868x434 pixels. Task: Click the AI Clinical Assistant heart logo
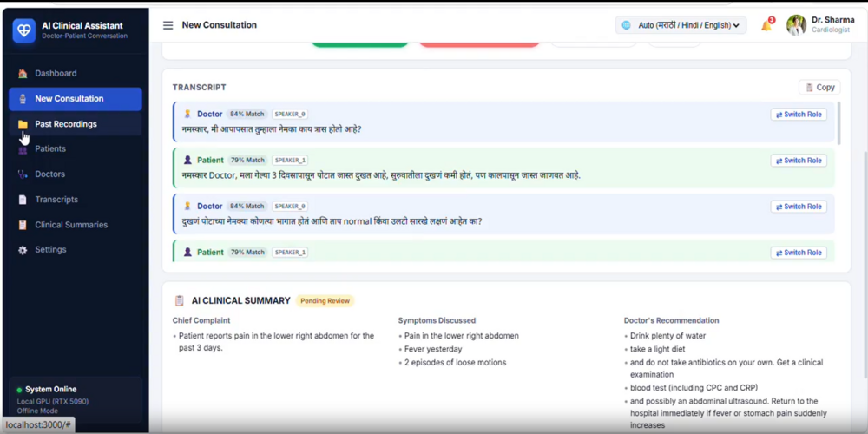click(x=23, y=31)
